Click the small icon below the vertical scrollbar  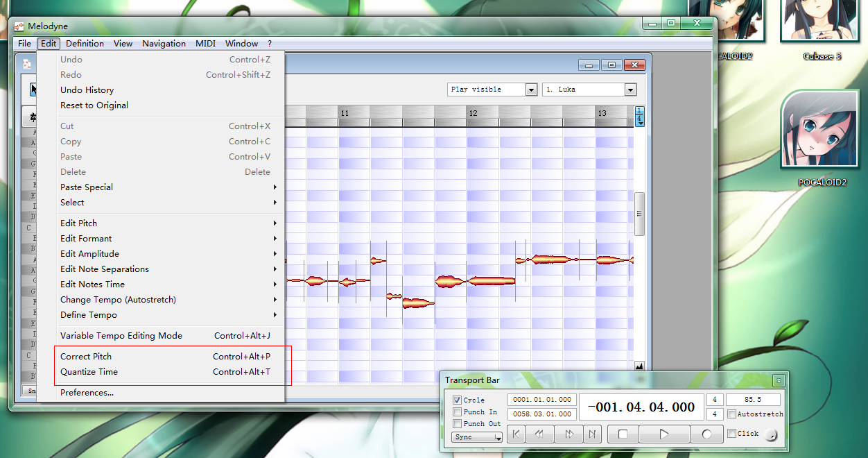click(639, 366)
